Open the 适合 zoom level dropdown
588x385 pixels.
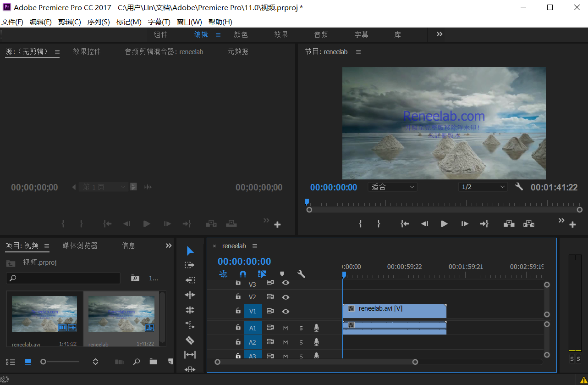pos(392,187)
